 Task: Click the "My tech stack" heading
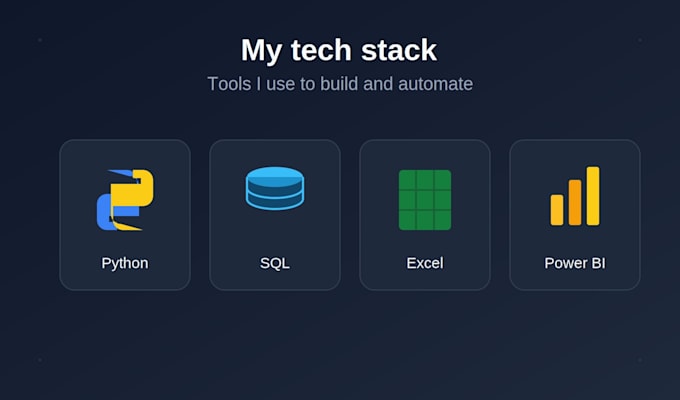pyautogui.click(x=339, y=50)
